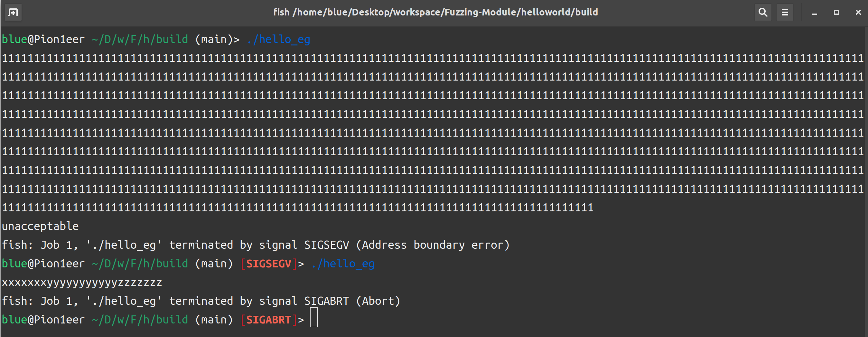
Task: Click the SIGSEGV Address boundary error message
Action: (256, 245)
